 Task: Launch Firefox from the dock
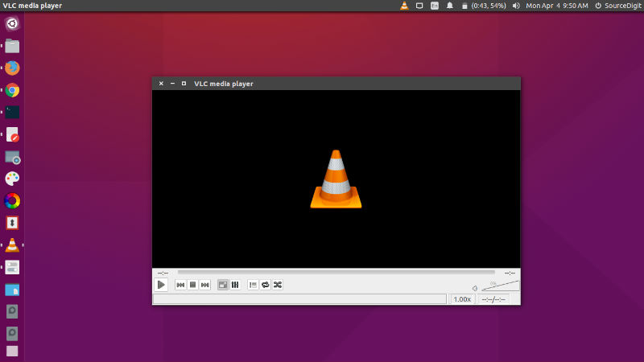tap(12, 68)
